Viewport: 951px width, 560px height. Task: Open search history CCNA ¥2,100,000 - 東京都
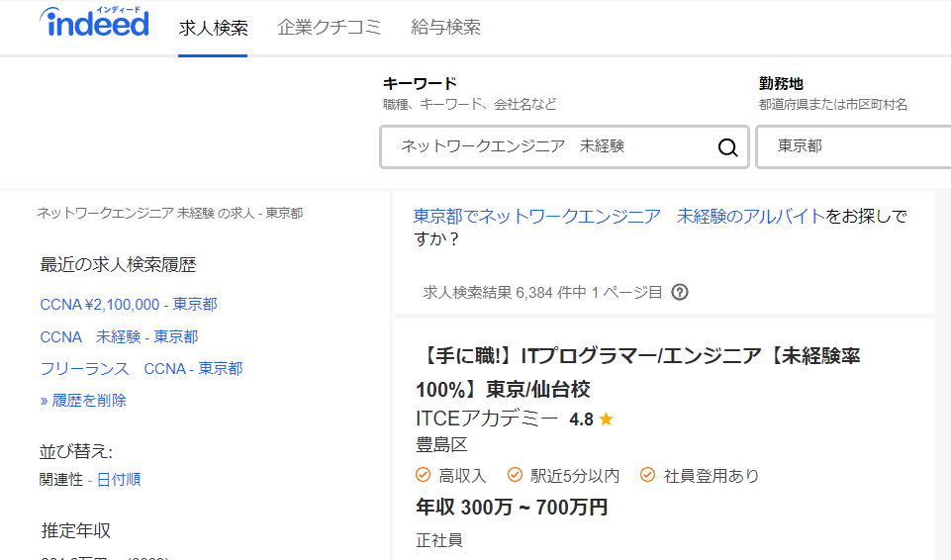(x=129, y=305)
